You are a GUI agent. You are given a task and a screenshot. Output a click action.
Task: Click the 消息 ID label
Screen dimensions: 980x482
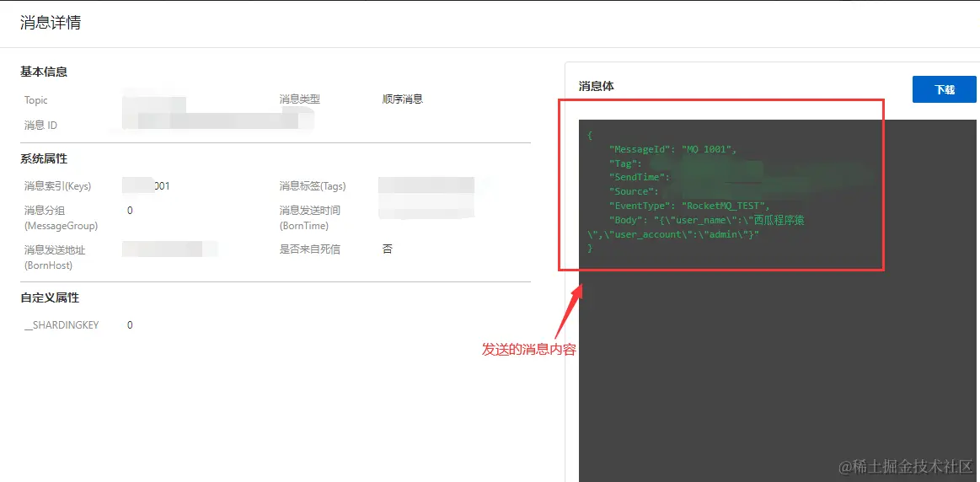40,125
